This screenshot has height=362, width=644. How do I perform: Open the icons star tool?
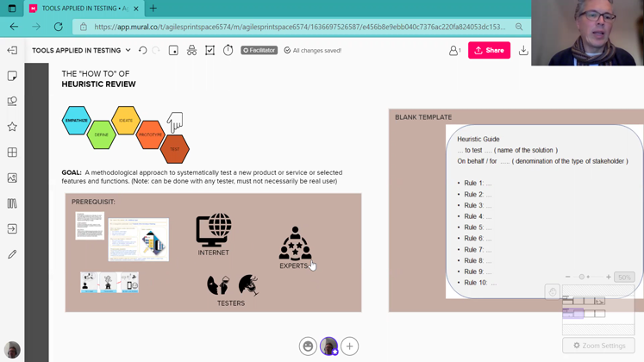12,127
